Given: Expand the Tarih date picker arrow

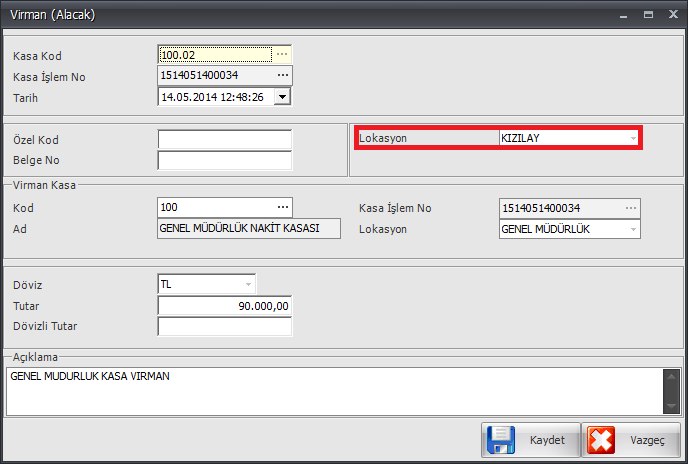Looking at the screenshot, I should [282, 97].
